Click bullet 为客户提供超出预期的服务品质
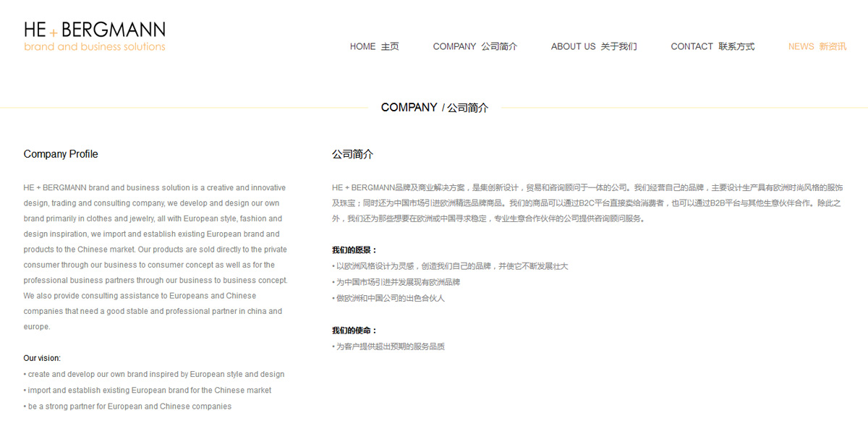Screen dimensions: 868x434 [388, 346]
